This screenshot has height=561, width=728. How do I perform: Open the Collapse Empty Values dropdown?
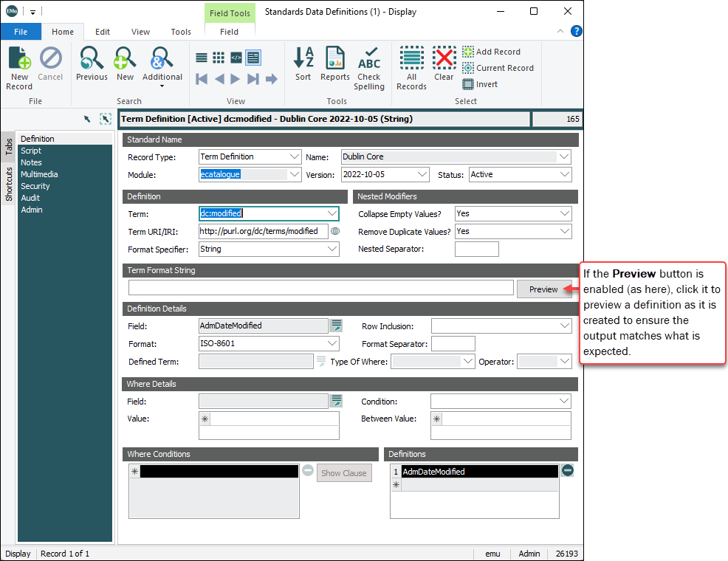565,213
